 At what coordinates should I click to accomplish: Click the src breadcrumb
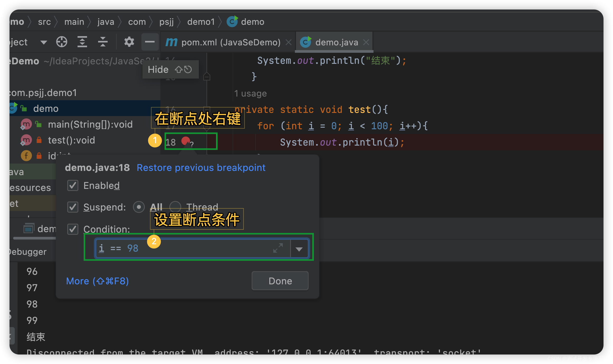(x=44, y=22)
